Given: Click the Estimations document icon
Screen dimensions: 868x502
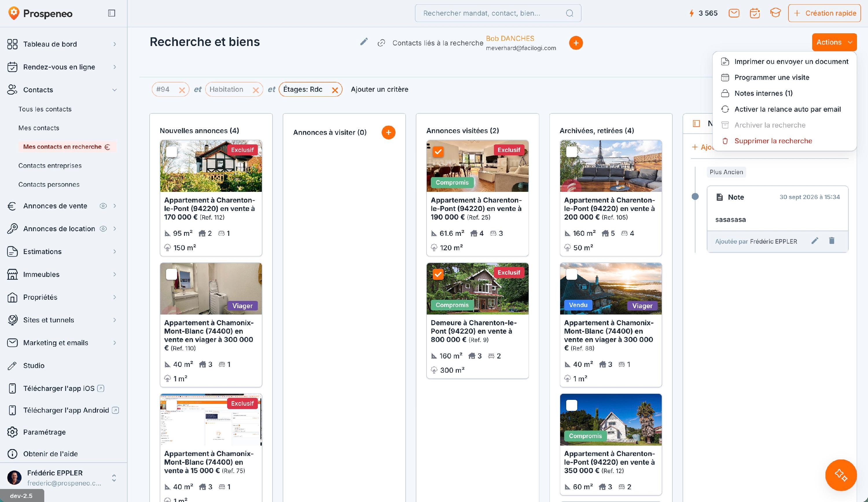Looking at the screenshot, I should (x=12, y=251).
